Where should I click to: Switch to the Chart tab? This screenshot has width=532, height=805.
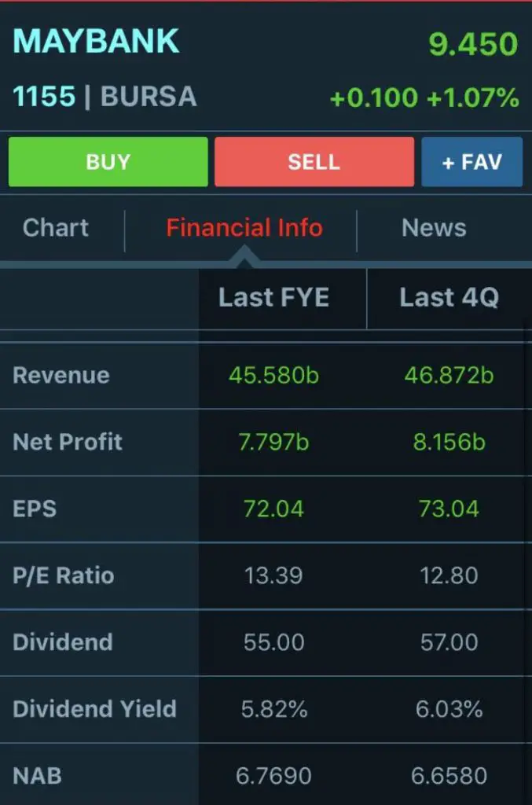tap(56, 227)
